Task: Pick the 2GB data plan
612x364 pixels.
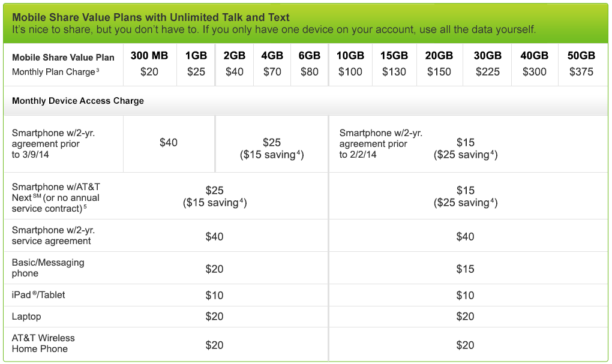Action: pyautogui.click(x=235, y=56)
